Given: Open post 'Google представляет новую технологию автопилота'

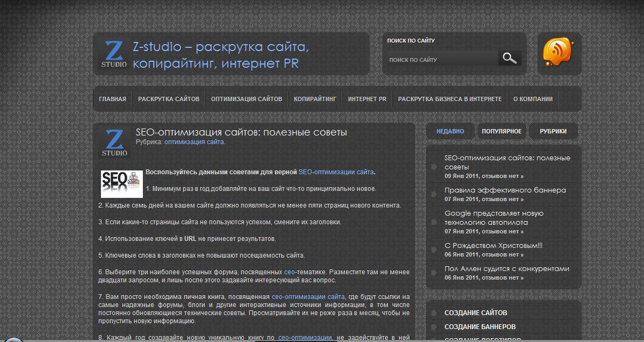Looking at the screenshot, I should 494,218.
